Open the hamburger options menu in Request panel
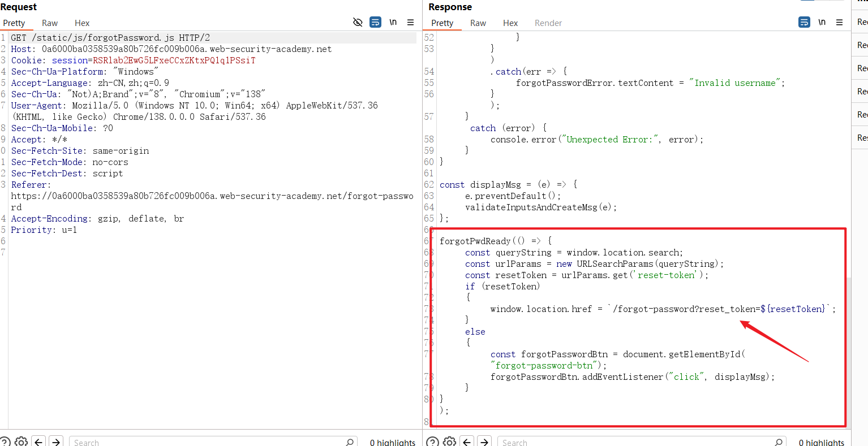Image resolution: width=868 pixels, height=446 pixels. (410, 23)
